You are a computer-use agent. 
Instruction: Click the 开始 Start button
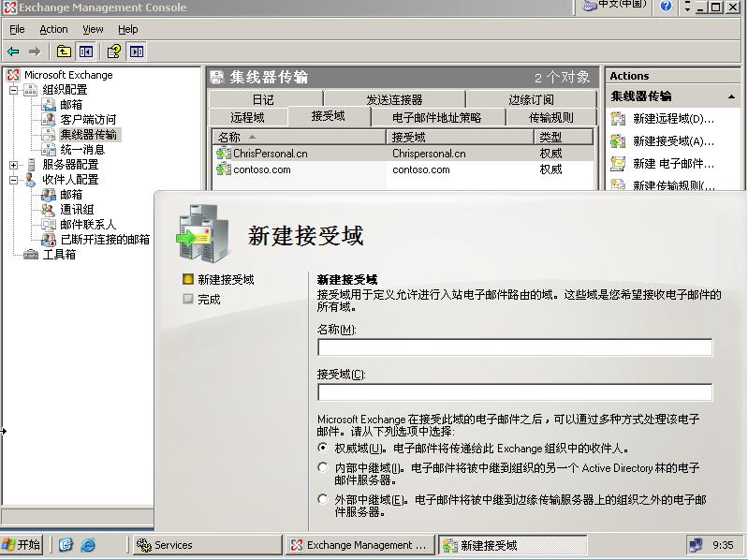click(x=22, y=545)
